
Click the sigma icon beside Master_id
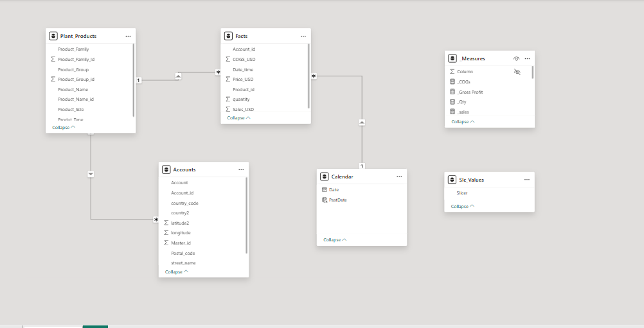point(166,243)
